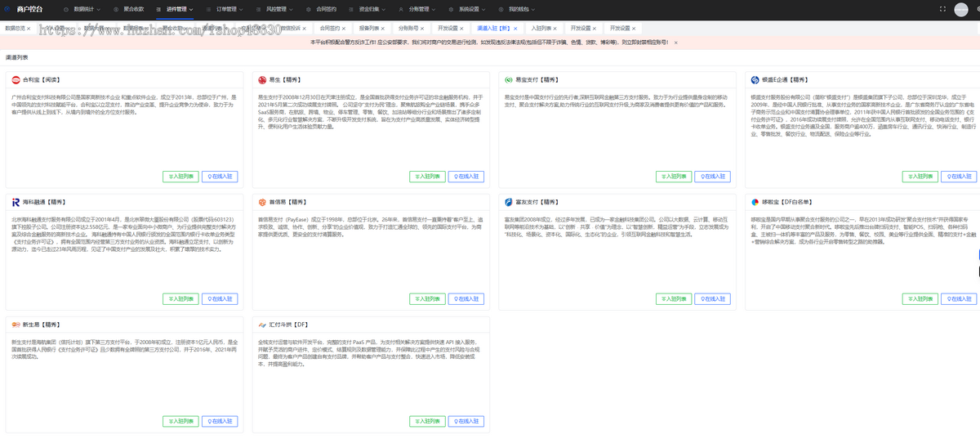Click 在线入驻 on the 首信易 card

point(466,299)
